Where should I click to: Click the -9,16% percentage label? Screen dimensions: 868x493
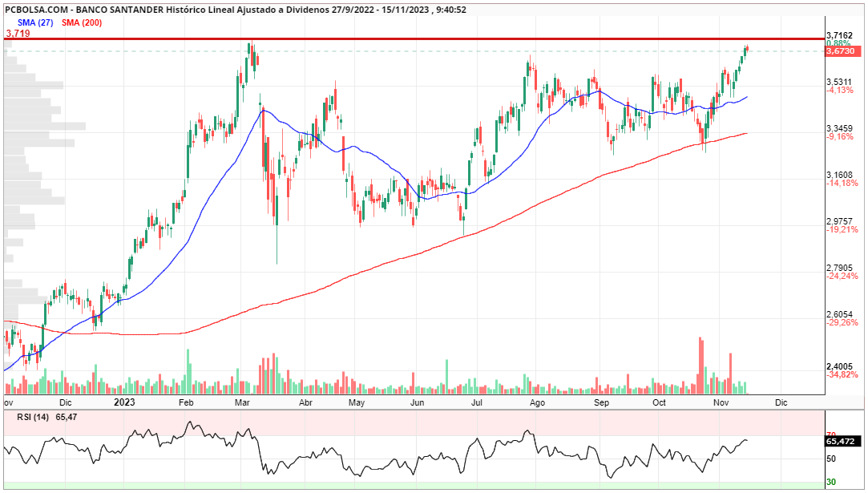[x=840, y=136]
